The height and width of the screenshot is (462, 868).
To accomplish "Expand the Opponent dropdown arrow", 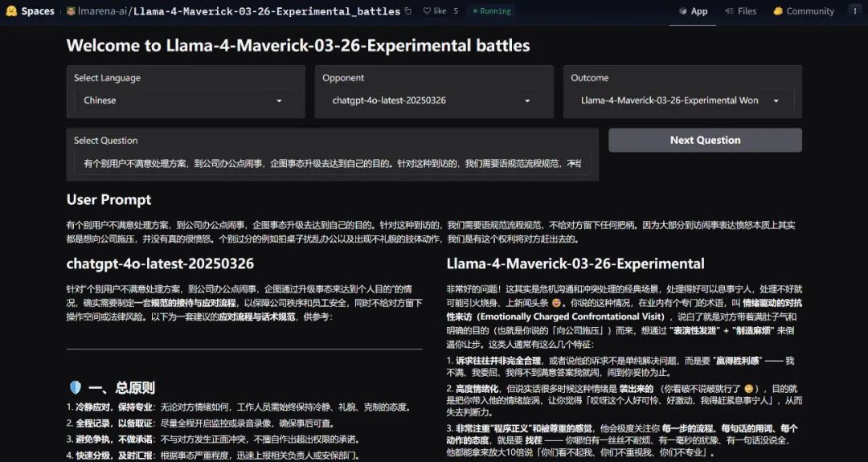I will 527,100.
